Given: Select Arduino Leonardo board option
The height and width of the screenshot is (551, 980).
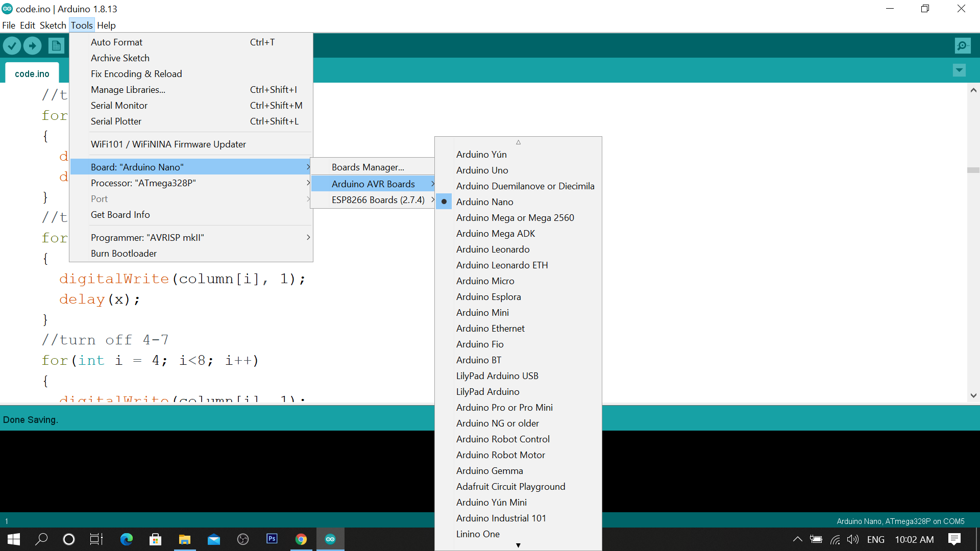Looking at the screenshot, I should point(493,249).
